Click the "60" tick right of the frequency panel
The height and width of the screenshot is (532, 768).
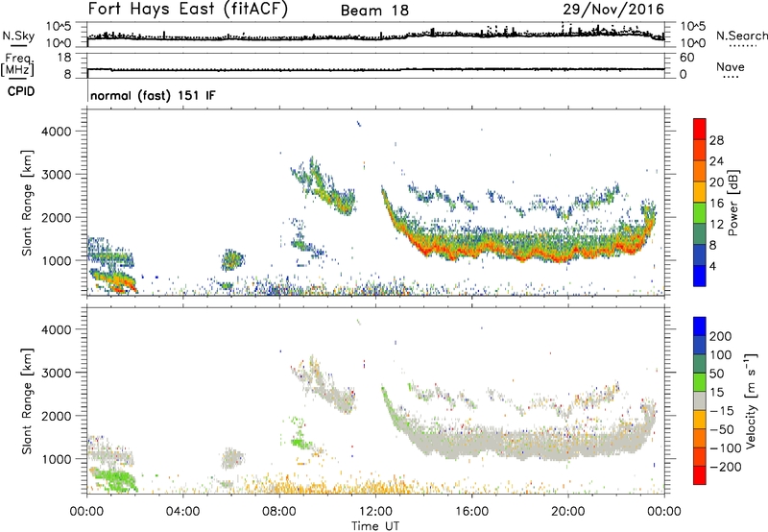(x=686, y=58)
